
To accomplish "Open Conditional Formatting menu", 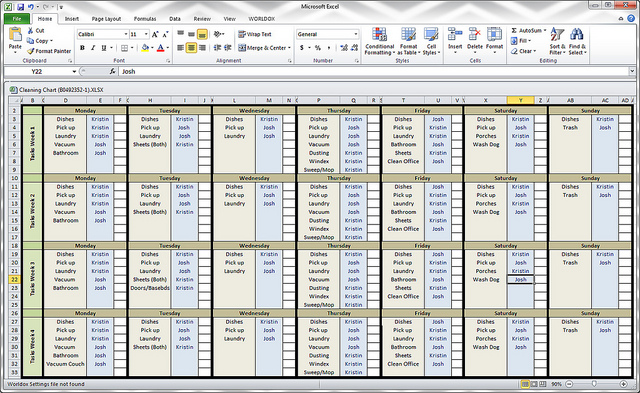I will coord(380,41).
